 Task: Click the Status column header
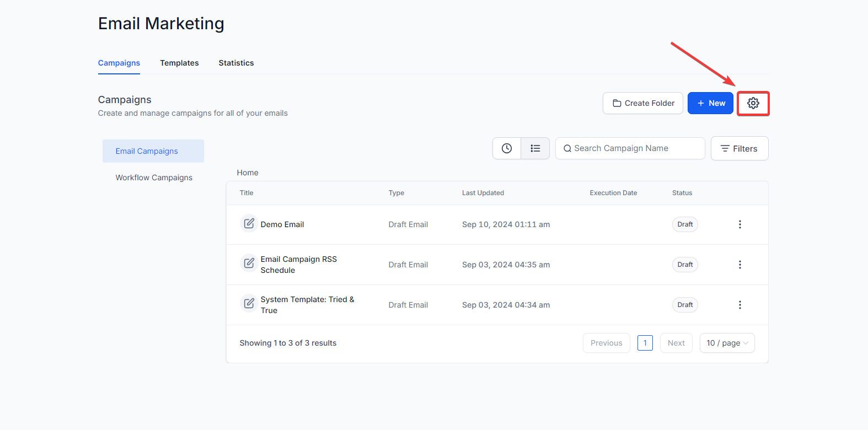[x=682, y=193]
